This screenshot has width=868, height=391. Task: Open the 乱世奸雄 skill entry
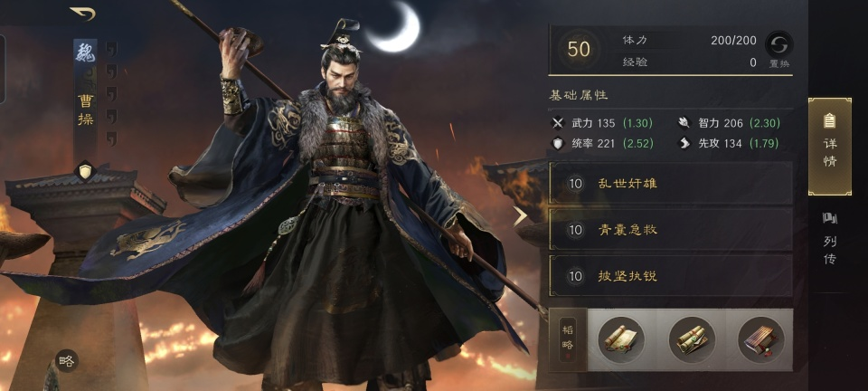coord(670,183)
